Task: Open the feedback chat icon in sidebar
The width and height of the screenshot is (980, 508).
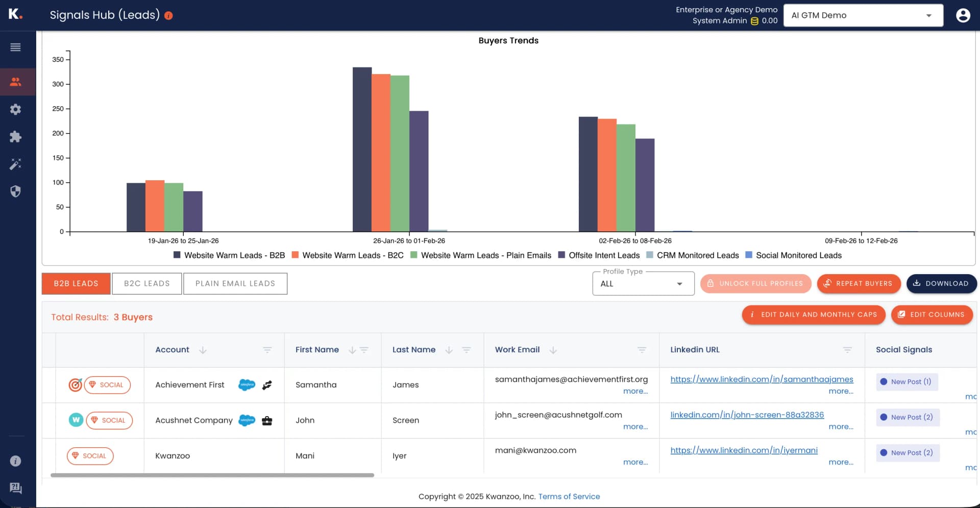Action: [16, 488]
